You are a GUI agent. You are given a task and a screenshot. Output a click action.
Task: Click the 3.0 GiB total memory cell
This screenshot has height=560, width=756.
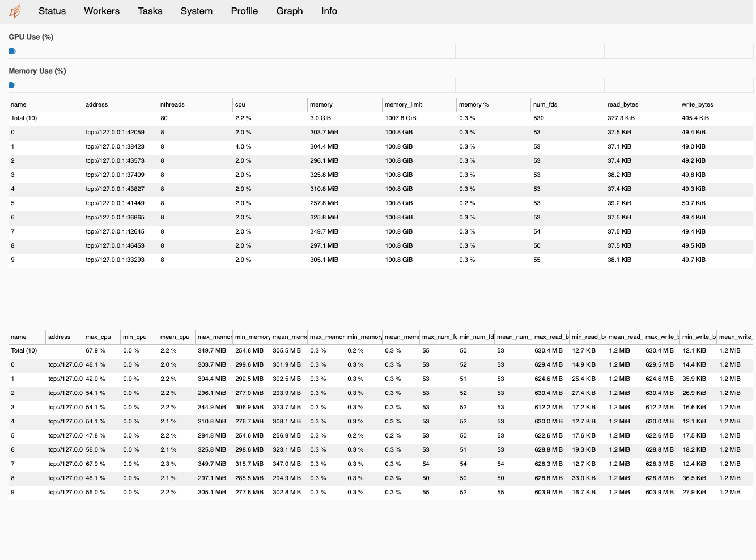click(320, 118)
